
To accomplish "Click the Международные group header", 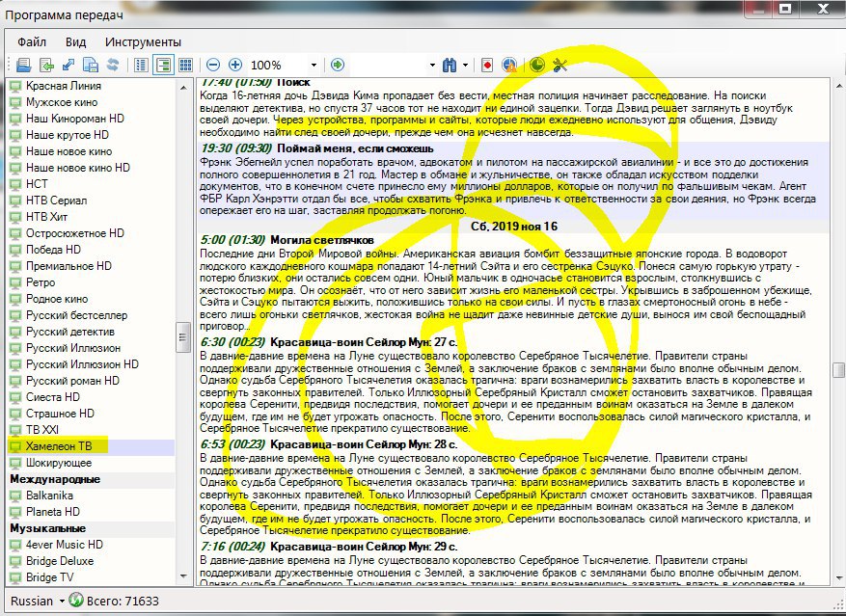I will 55,479.
